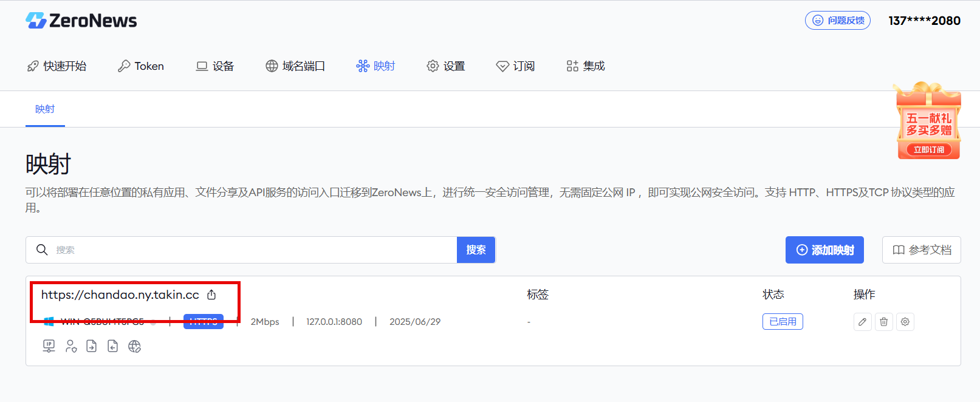Delete the mapping with trash icon
The width and height of the screenshot is (980, 402).
tap(884, 322)
